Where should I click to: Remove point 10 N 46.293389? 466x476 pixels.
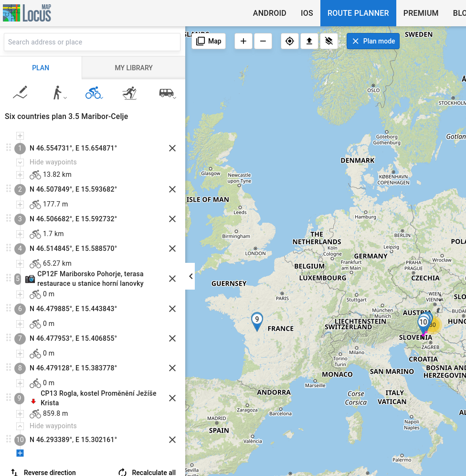pos(172,440)
